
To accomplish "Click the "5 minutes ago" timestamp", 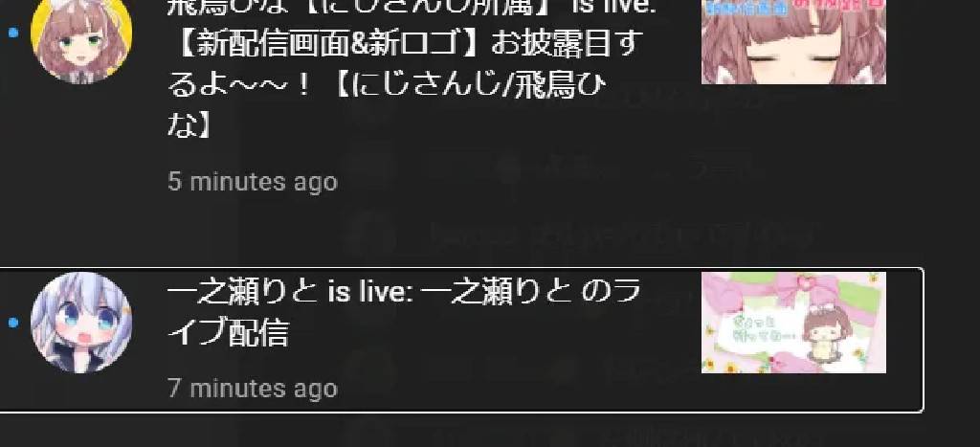I will 253,182.
